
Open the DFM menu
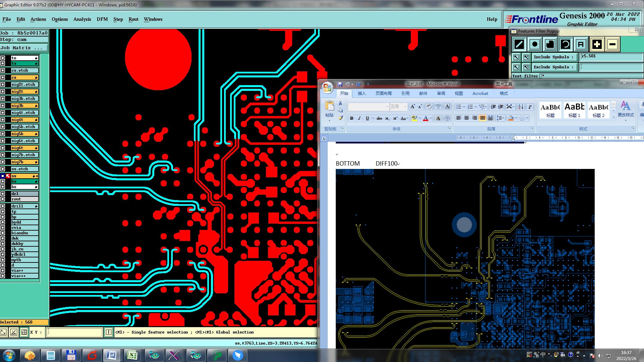[x=102, y=19]
